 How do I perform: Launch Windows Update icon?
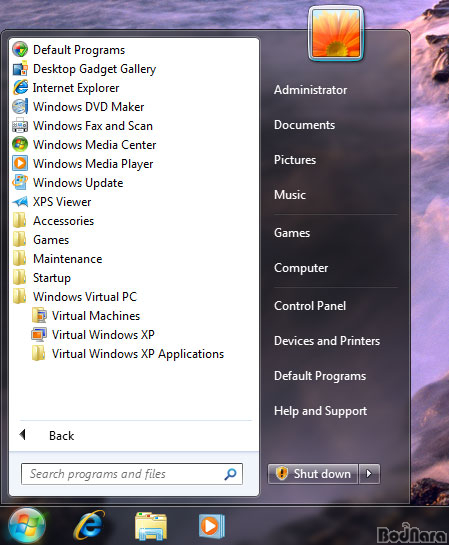coord(20,182)
